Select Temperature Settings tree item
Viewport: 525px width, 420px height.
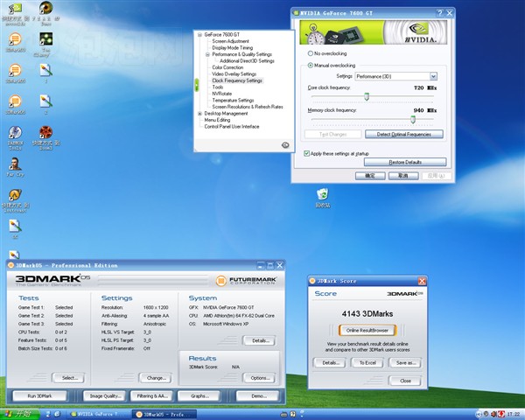pos(233,100)
